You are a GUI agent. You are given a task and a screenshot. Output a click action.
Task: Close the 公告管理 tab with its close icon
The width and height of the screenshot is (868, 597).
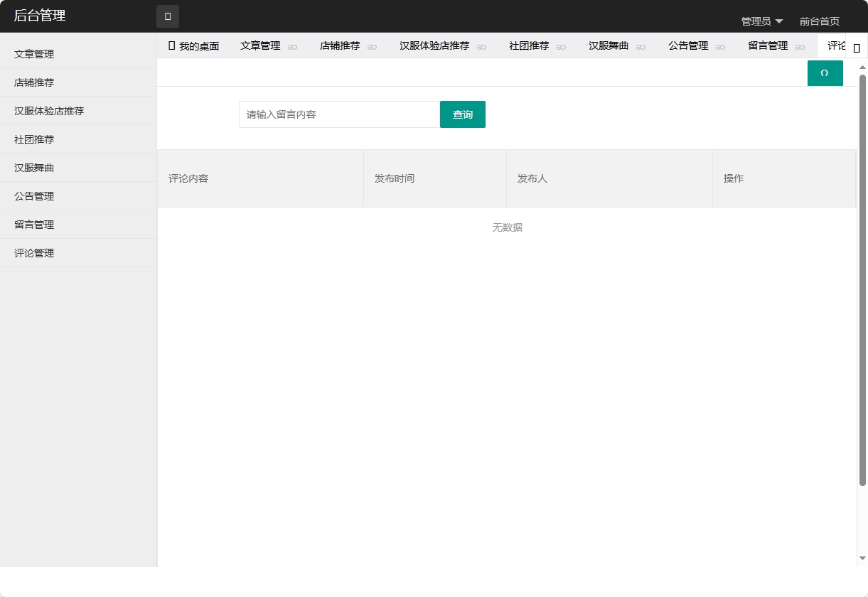pos(719,46)
